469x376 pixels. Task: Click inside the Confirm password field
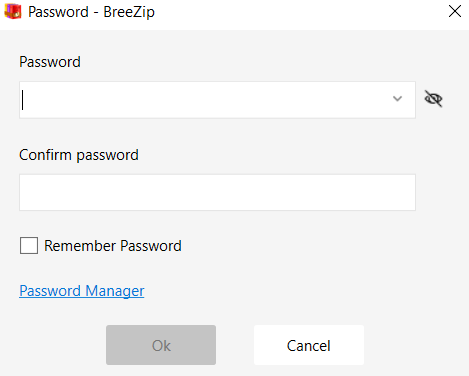pos(217,192)
